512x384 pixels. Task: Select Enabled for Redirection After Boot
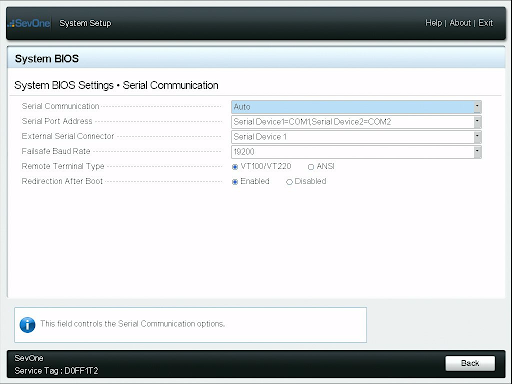point(235,182)
